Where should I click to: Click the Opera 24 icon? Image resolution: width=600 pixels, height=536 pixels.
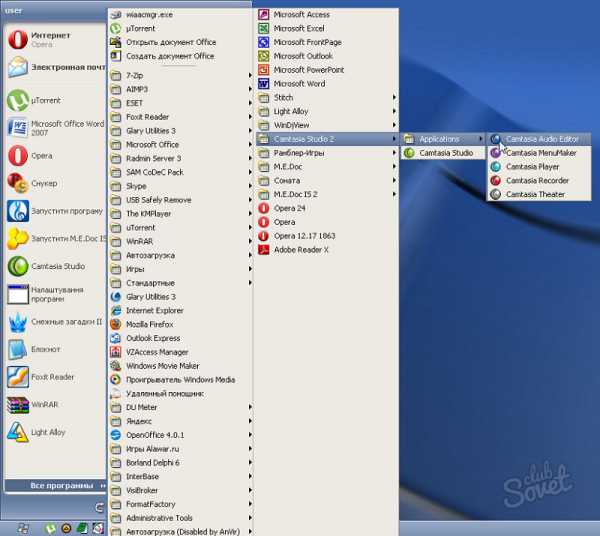[x=264, y=208]
